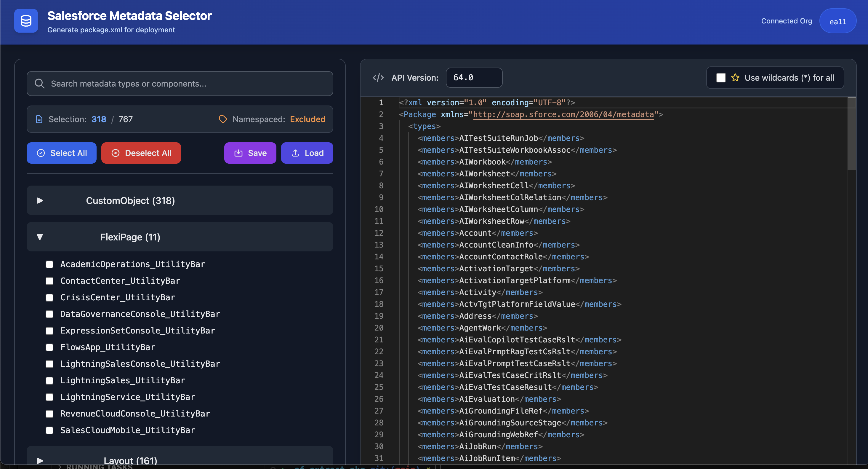Click the tag icon beside Namespaced Excluded
Viewport: 868px width, 469px height.
[223, 119]
